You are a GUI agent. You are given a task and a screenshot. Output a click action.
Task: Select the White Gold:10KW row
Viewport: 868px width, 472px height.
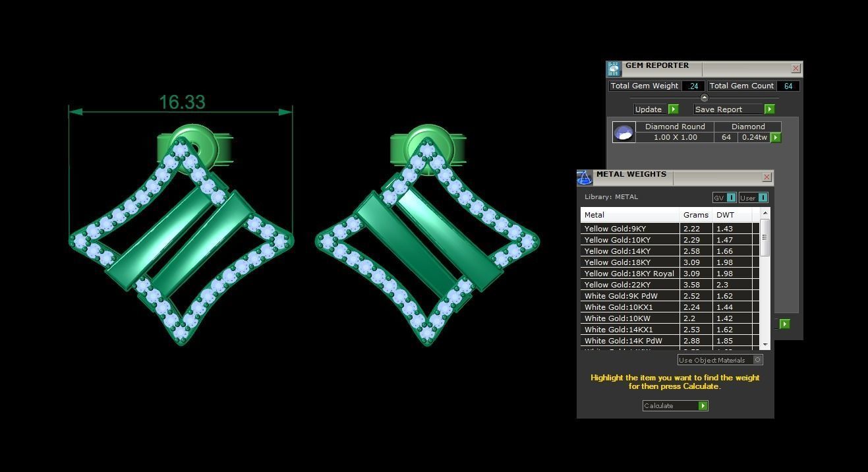click(670, 318)
